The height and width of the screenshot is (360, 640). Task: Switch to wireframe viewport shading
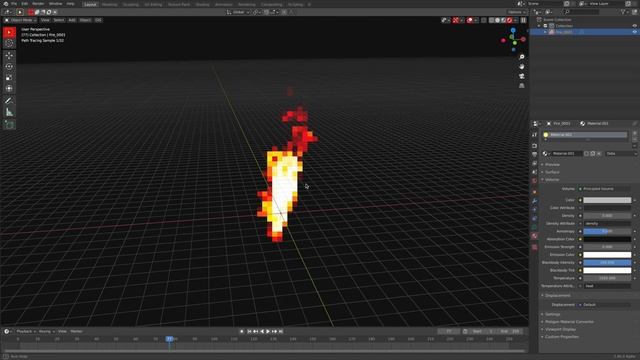tap(491, 20)
